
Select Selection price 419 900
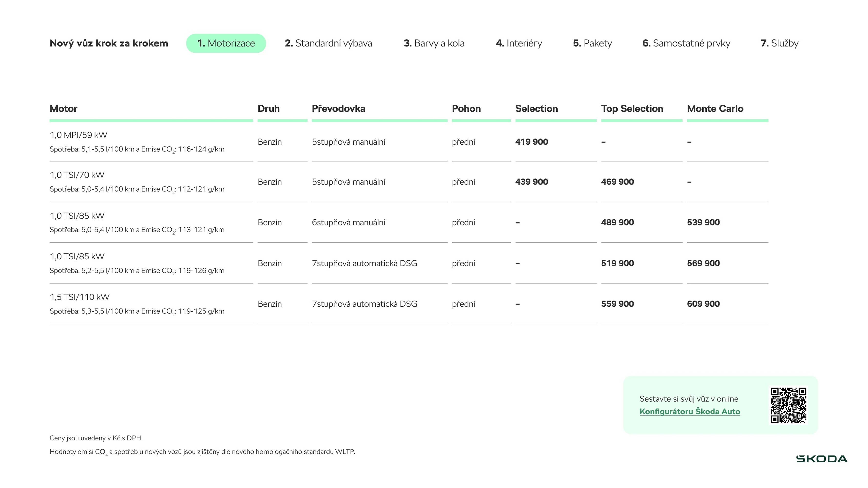click(531, 142)
